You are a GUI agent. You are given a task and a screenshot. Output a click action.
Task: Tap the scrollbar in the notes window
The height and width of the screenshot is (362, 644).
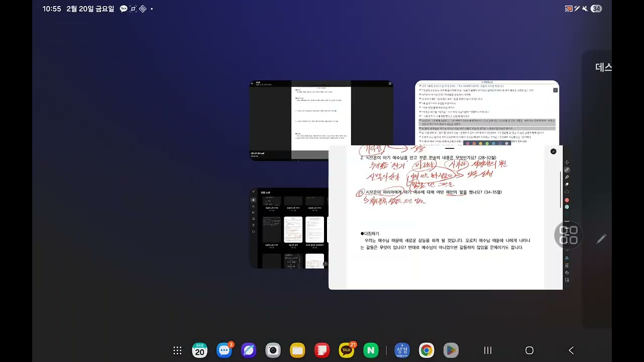(x=561, y=190)
